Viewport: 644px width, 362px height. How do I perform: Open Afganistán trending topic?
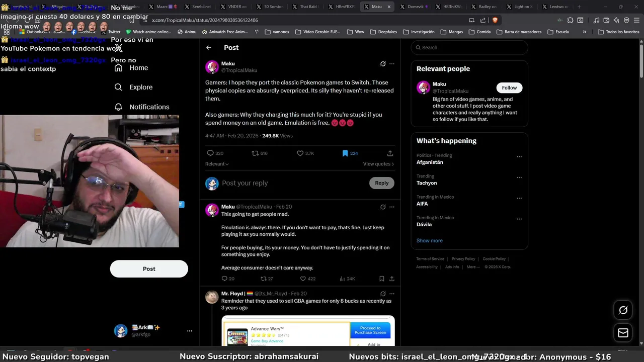(430, 162)
